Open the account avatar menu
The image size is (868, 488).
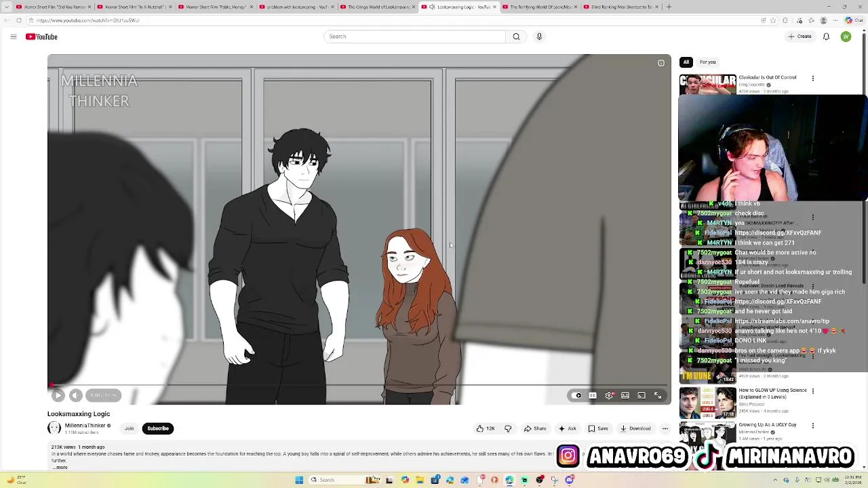(x=846, y=37)
